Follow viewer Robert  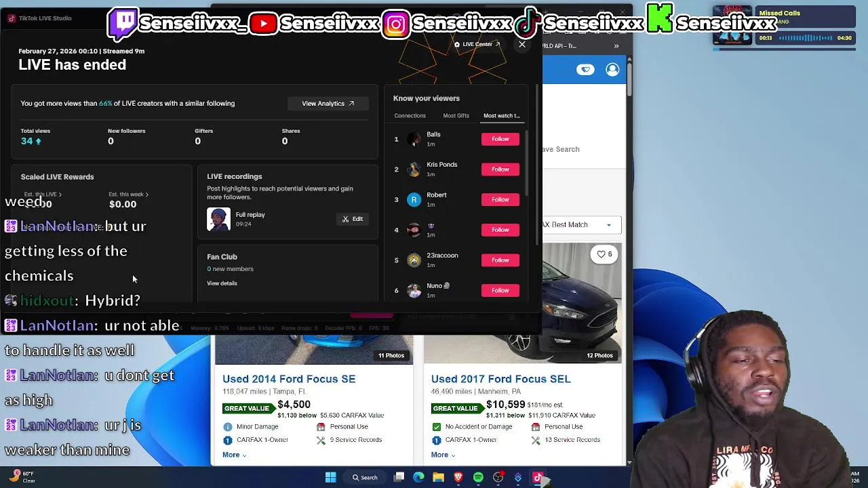(x=500, y=199)
